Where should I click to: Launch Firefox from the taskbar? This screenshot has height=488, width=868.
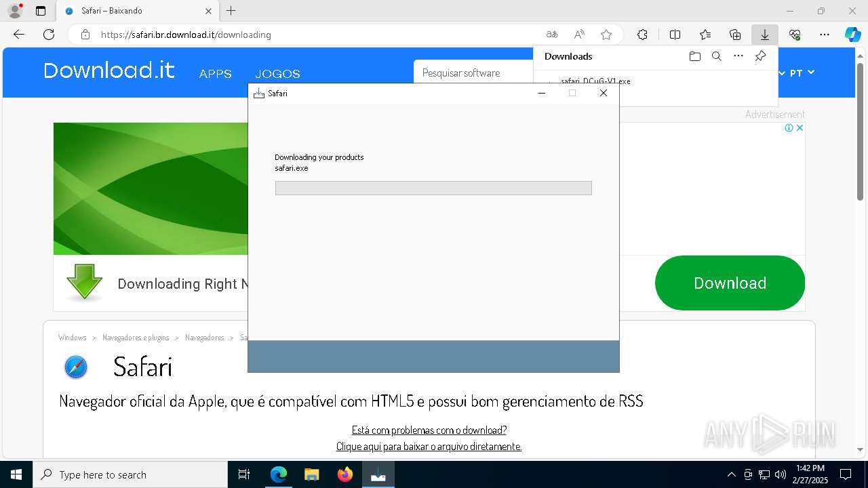(x=345, y=474)
